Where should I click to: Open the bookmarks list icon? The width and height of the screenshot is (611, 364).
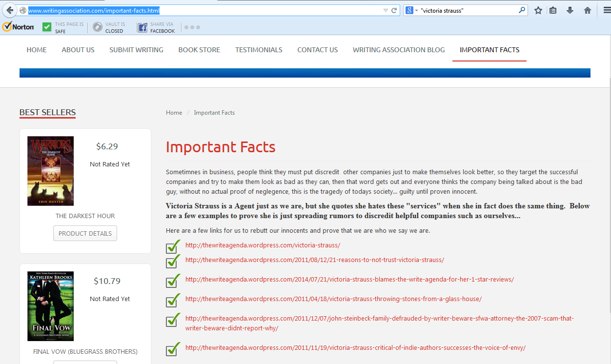point(553,10)
